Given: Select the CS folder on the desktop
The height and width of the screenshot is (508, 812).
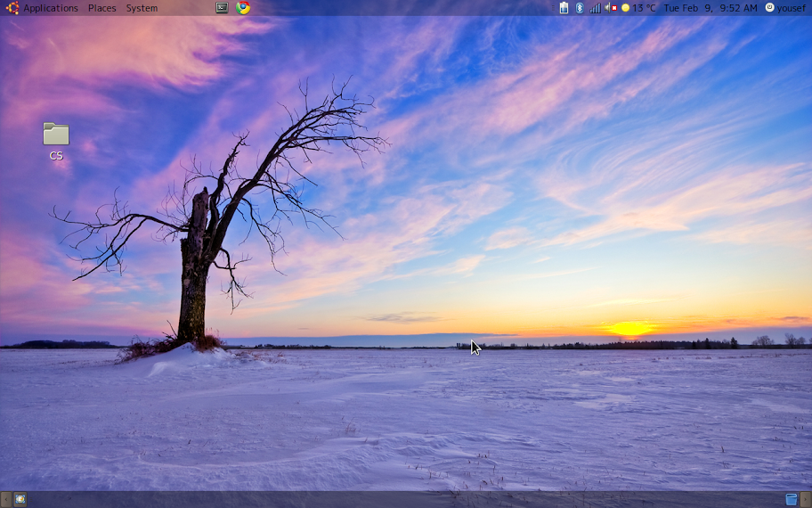Looking at the screenshot, I should (56, 141).
